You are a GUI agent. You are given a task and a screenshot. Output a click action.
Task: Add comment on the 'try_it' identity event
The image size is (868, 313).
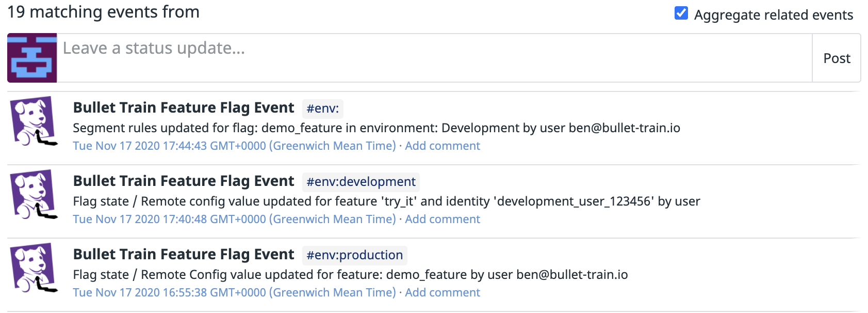pyautogui.click(x=442, y=220)
